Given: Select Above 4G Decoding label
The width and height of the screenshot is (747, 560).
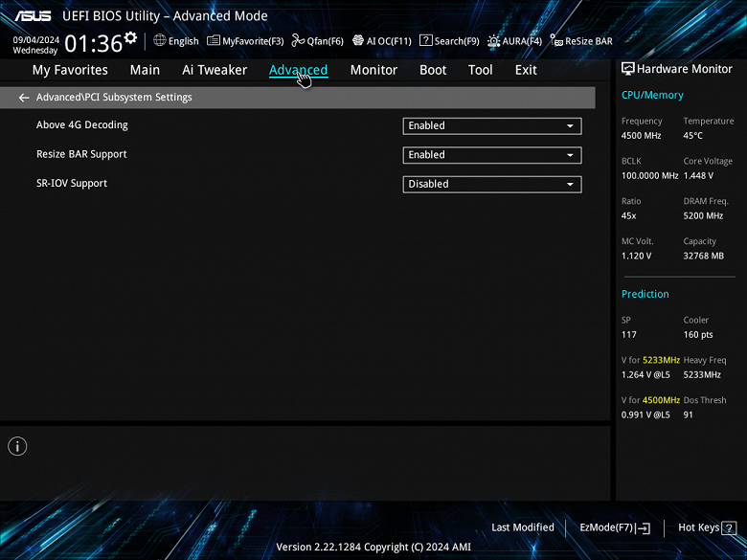Looking at the screenshot, I should (x=82, y=124).
